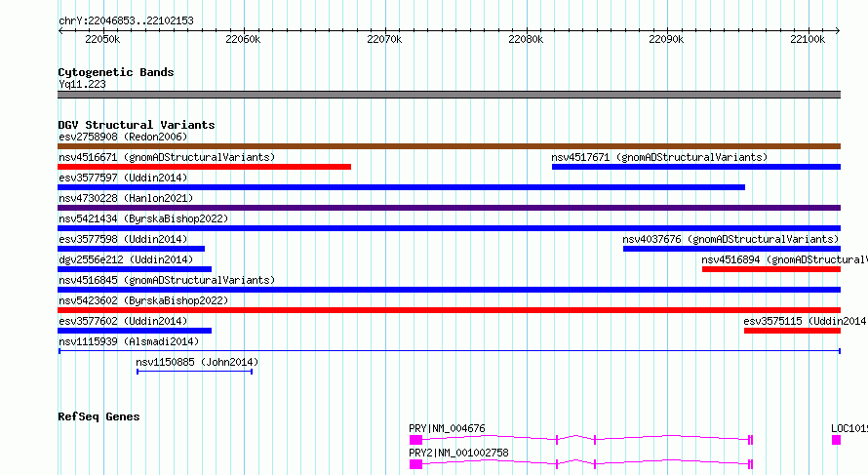Open the nsv1150885 (John2014) thin line feature

tap(195, 372)
